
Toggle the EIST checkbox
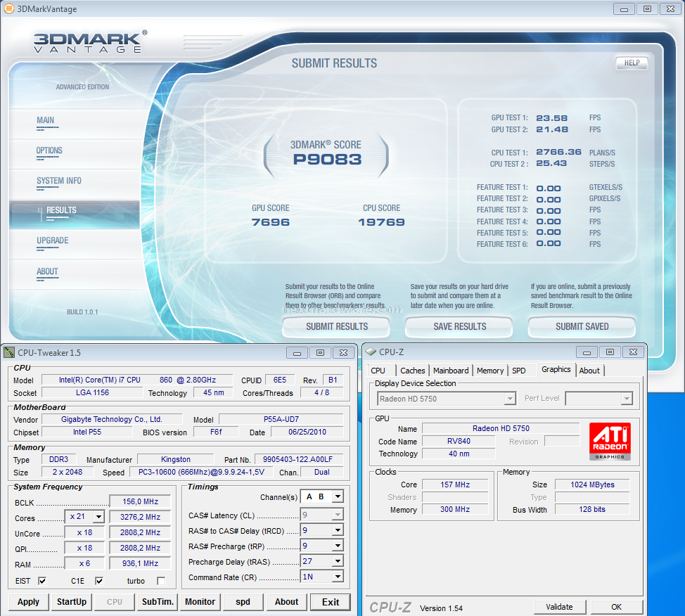coord(42,581)
